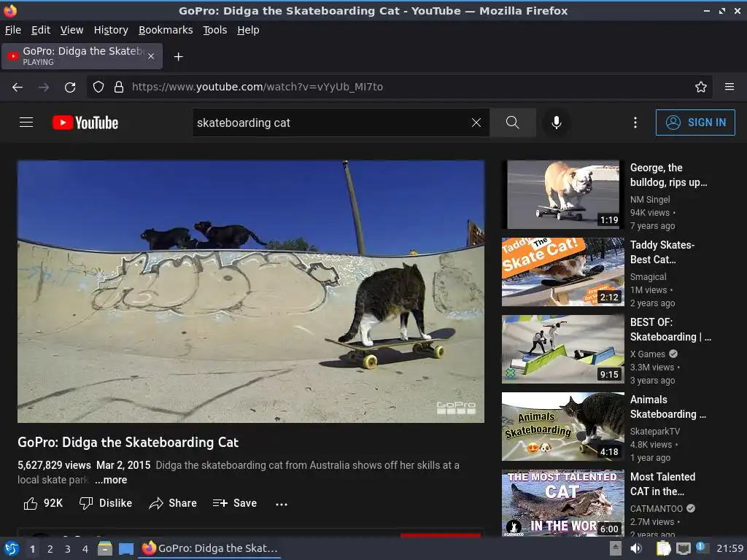The width and height of the screenshot is (747, 560).
Task: Show site security padlock info
Action: click(x=119, y=87)
